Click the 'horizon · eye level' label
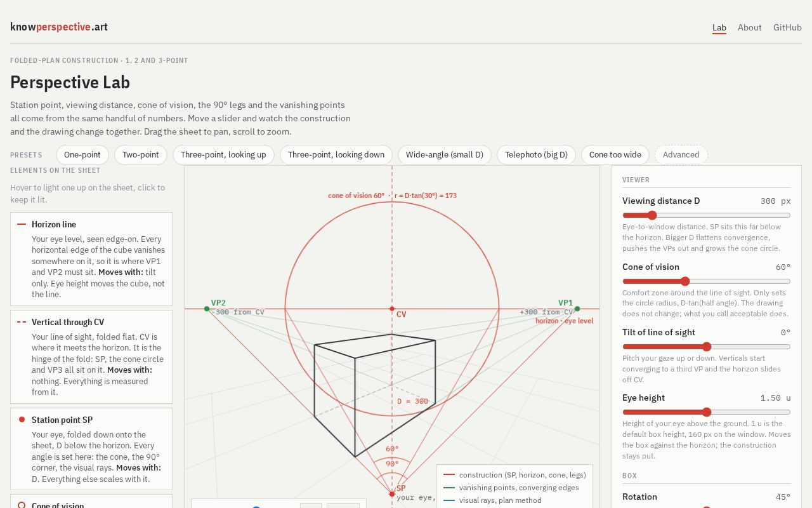The width and height of the screenshot is (812, 508). click(564, 321)
